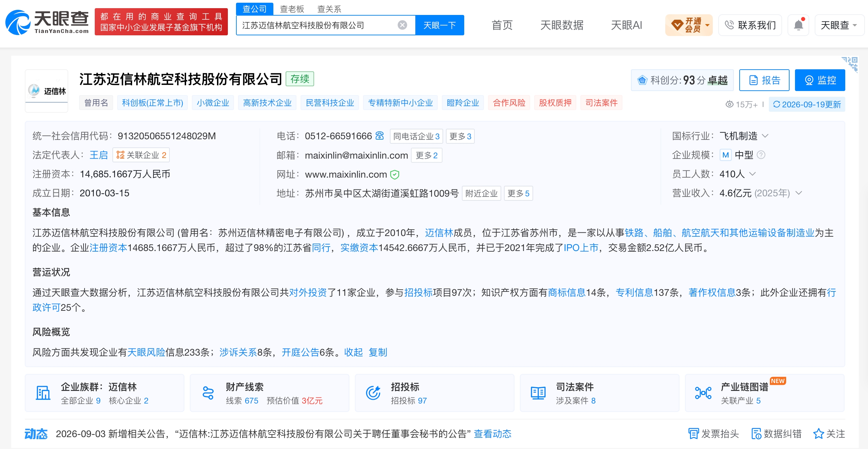This screenshot has height=449, width=868.
Task: Open the 天眼风险 link
Action: pos(146,352)
